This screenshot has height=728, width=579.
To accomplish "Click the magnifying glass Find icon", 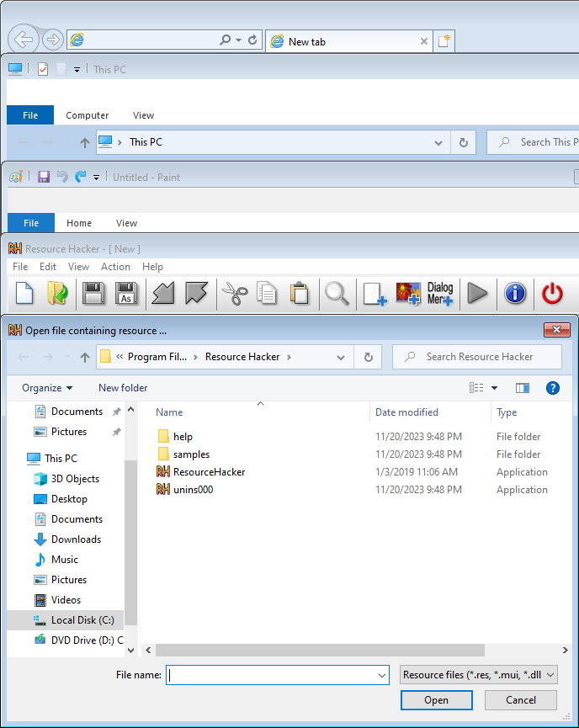I will [337, 294].
